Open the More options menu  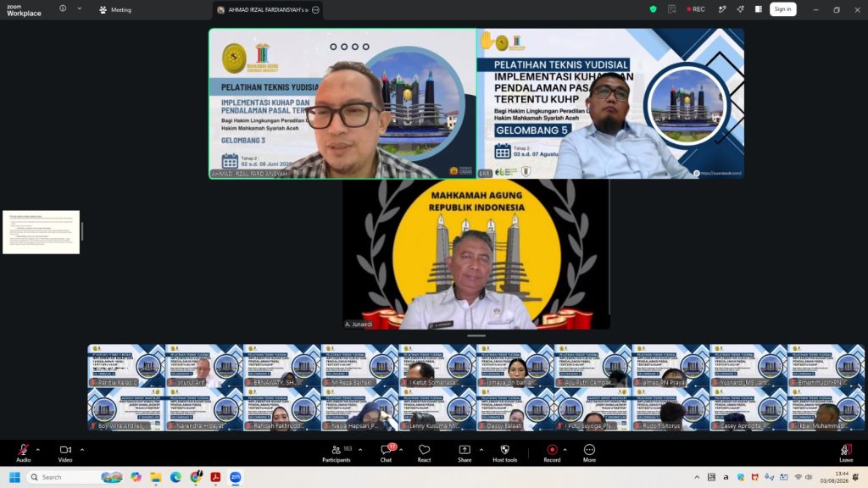tap(590, 452)
